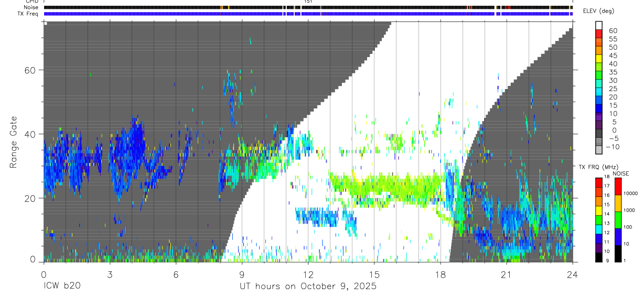Click the black Noise strip above the plot

click(308, 7)
